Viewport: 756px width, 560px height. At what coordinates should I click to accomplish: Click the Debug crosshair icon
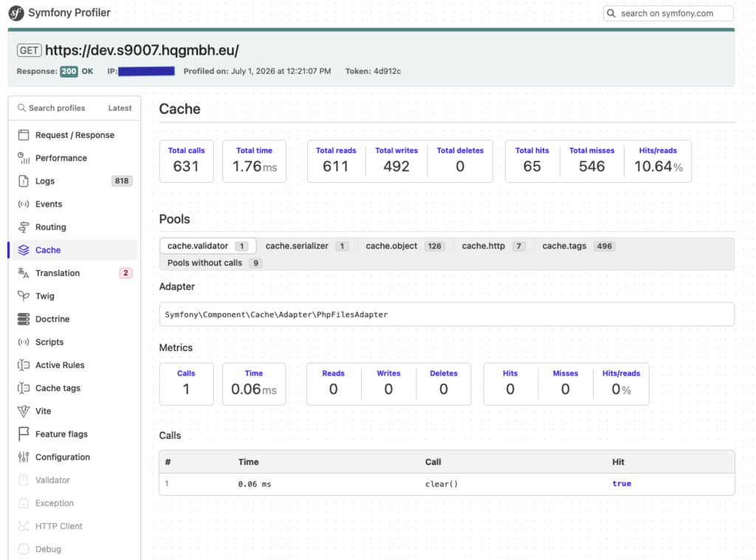click(x=23, y=549)
